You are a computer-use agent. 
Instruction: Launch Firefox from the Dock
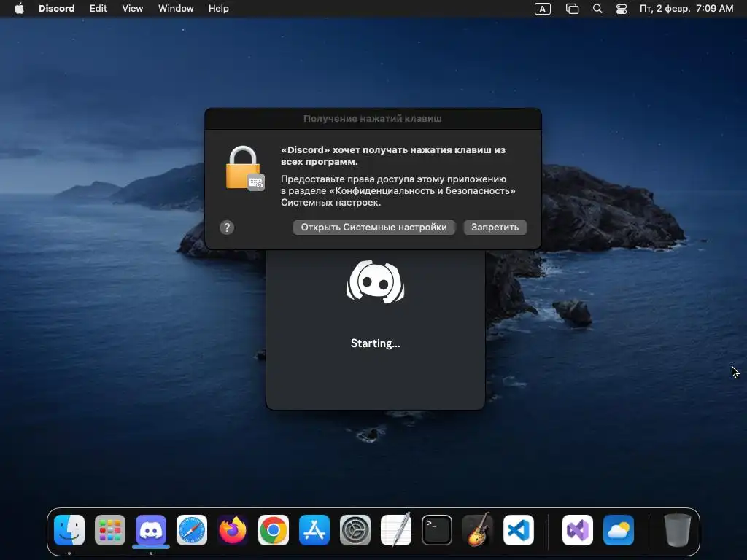coord(233,530)
